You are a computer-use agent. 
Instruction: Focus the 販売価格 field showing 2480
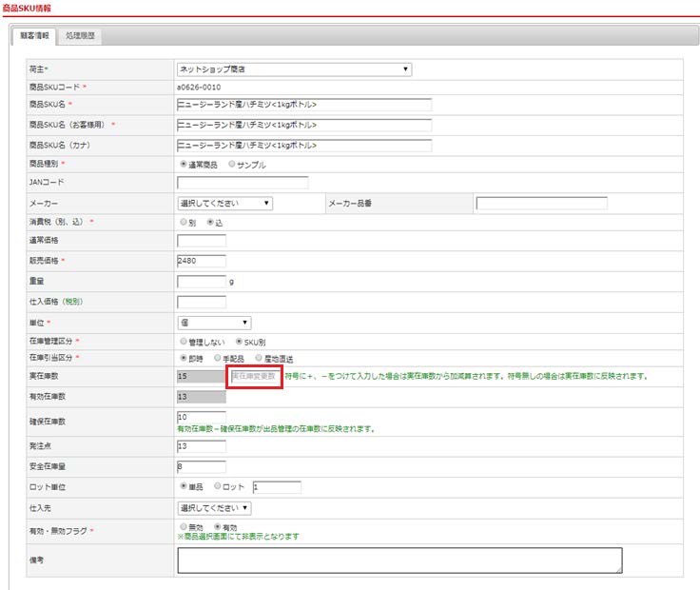coord(201,262)
